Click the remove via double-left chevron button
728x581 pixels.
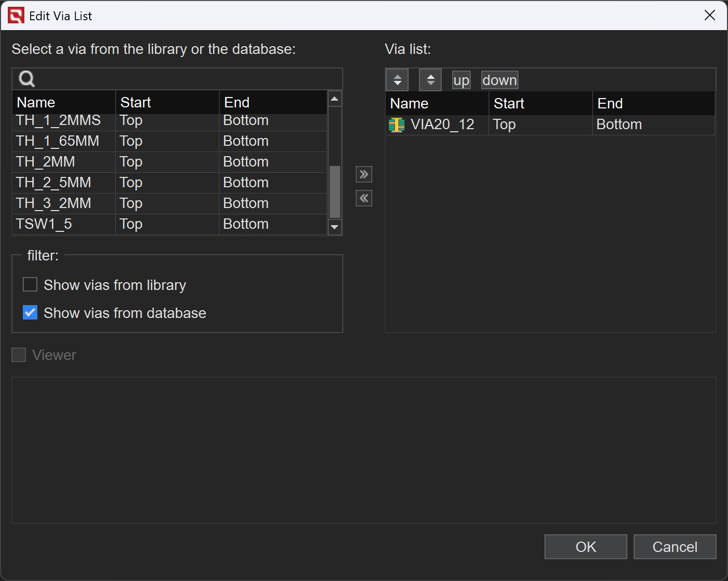pos(364,198)
